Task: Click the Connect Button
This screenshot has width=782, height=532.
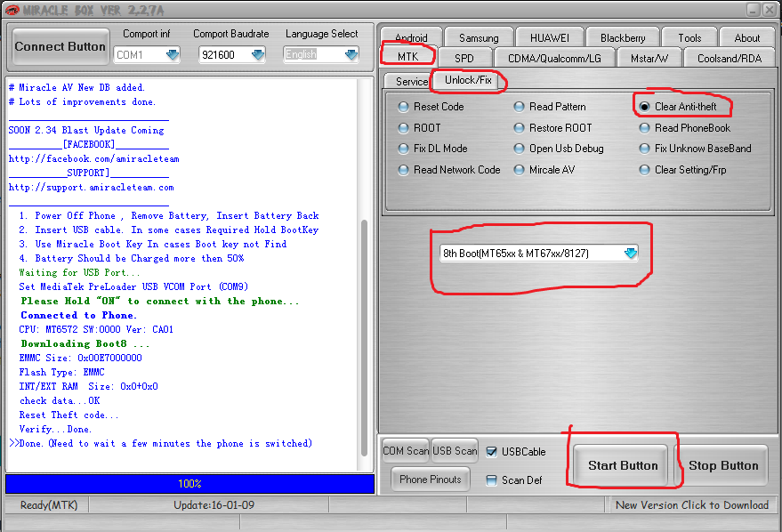Action: [60, 46]
